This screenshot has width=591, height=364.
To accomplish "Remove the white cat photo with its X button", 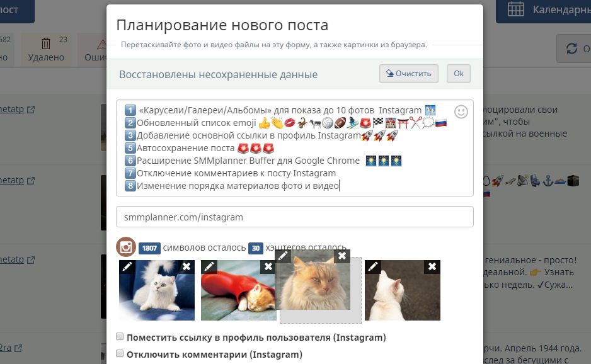I will (x=187, y=267).
